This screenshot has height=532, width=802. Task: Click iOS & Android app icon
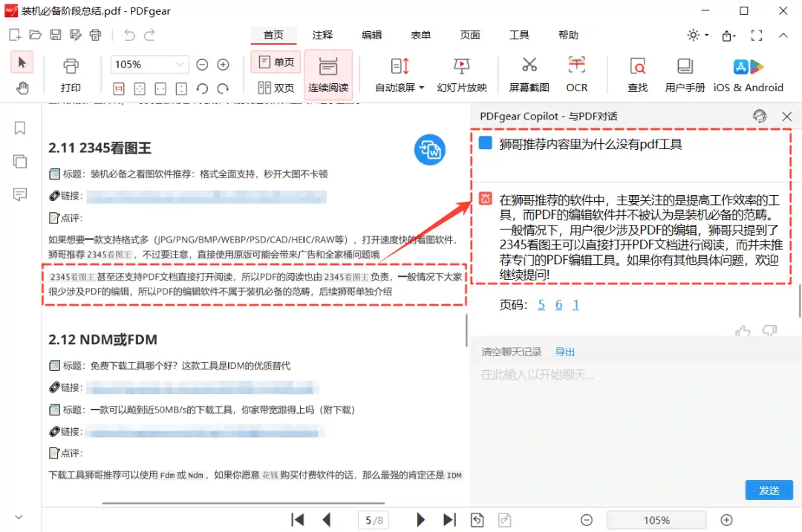tap(749, 75)
